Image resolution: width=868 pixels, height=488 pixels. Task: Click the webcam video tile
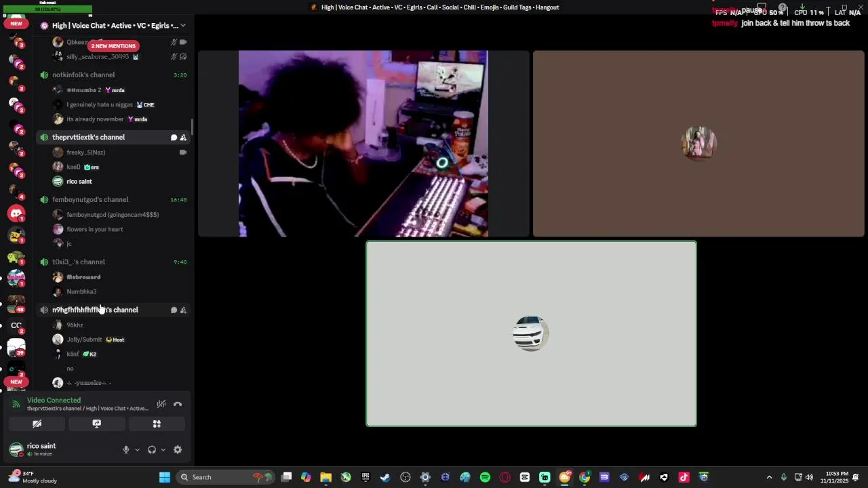[x=363, y=144]
